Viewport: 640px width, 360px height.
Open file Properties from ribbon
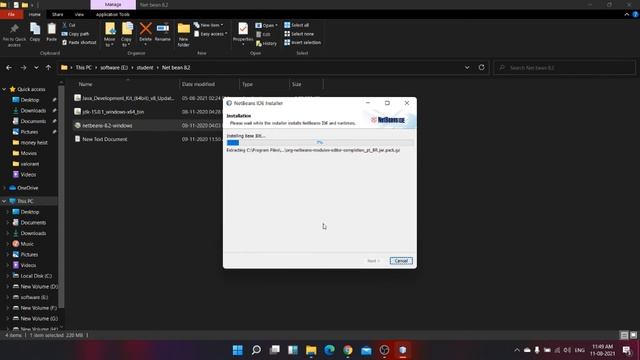click(243, 33)
